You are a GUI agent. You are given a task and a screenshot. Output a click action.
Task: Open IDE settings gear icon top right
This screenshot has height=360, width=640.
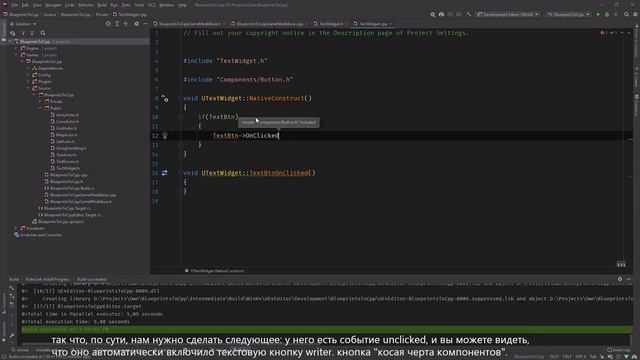coord(636,14)
